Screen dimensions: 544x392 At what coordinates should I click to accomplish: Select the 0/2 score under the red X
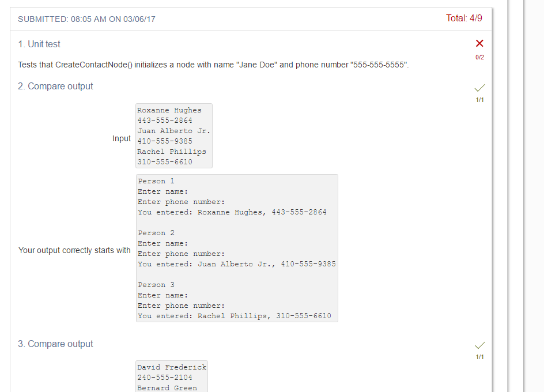click(x=479, y=57)
